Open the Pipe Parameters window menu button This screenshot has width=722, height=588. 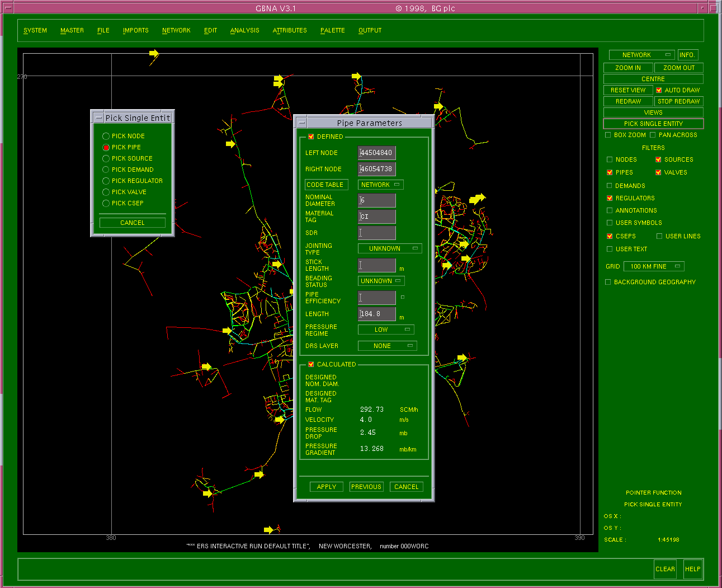[301, 123]
